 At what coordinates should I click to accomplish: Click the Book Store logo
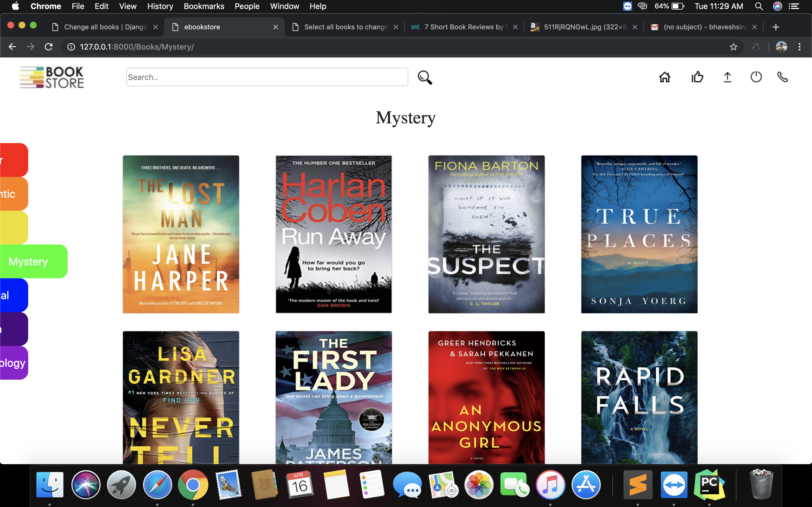coord(52,77)
